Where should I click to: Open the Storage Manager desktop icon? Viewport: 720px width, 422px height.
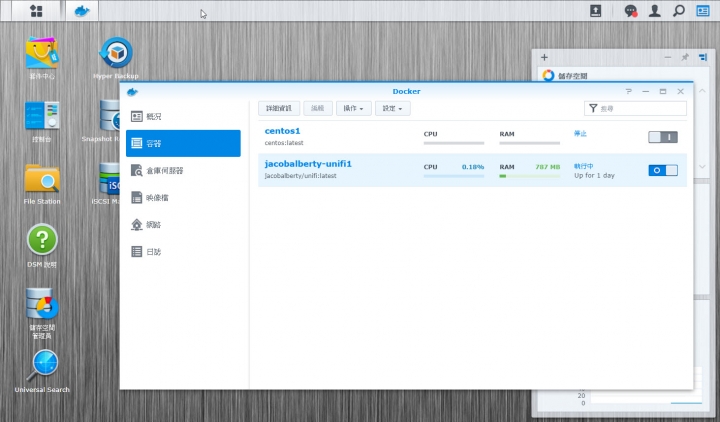pos(42,304)
